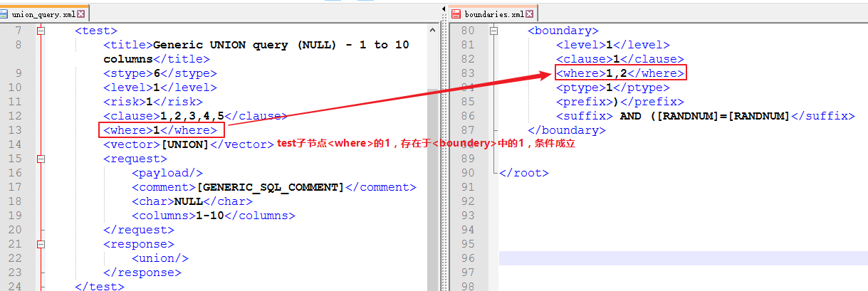Image resolution: width=868 pixels, height=291 pixels.
Task: Click the '<clause>1,2,3,4,5</clause>' line
Action: coord(195,116)
